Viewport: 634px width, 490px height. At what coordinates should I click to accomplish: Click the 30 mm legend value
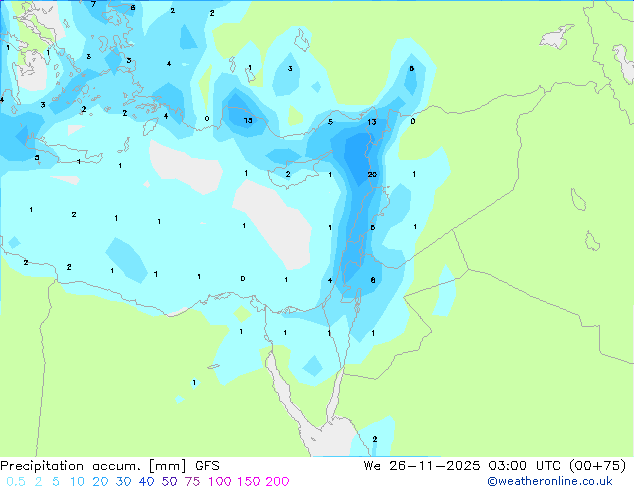(x=123, y=482)
